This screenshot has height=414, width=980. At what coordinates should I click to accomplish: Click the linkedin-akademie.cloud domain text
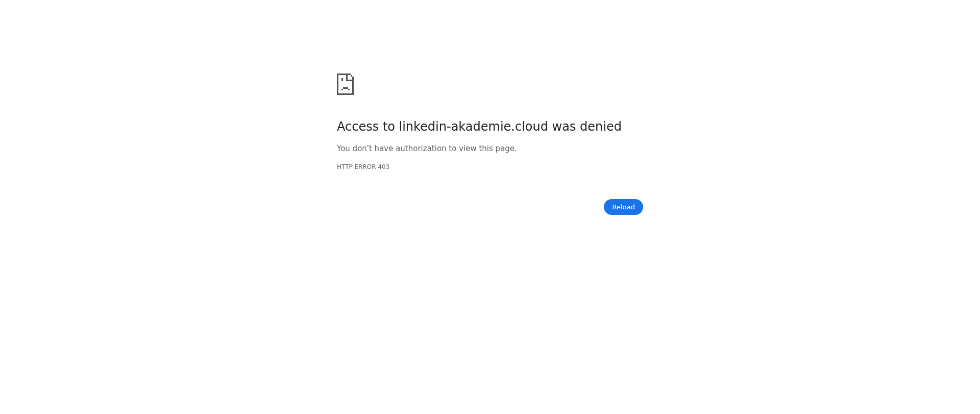click(x=474, y=127)
